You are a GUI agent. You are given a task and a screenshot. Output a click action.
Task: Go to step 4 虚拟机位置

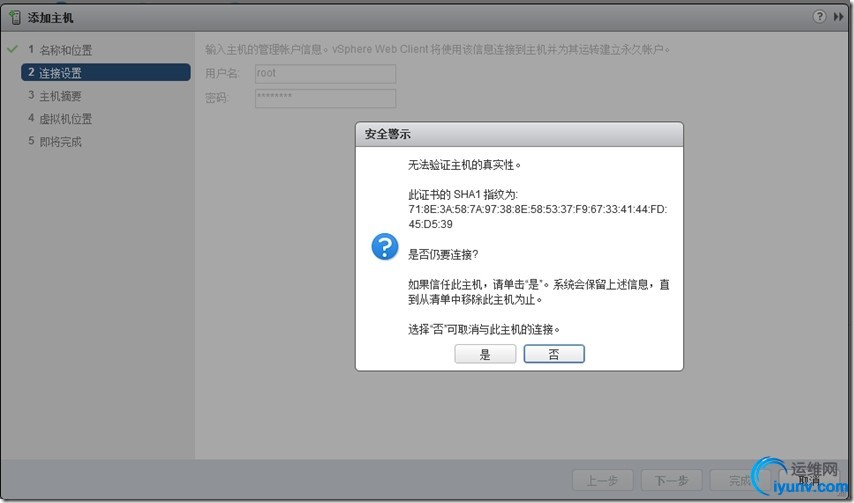[x=60, y=119]
